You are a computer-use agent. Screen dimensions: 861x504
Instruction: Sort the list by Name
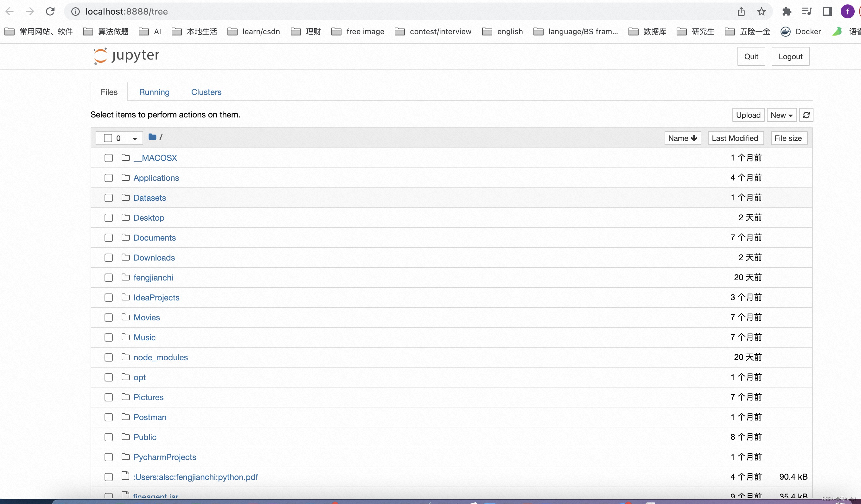682,138
